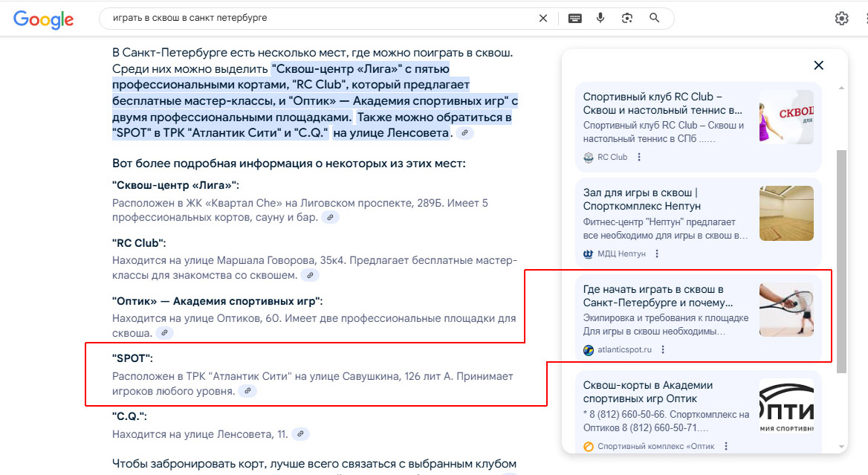Image resolution: width=868 pixels, height=475 pixels.
Task: Click the RC Club favicon icon
Action: point(589,158)
